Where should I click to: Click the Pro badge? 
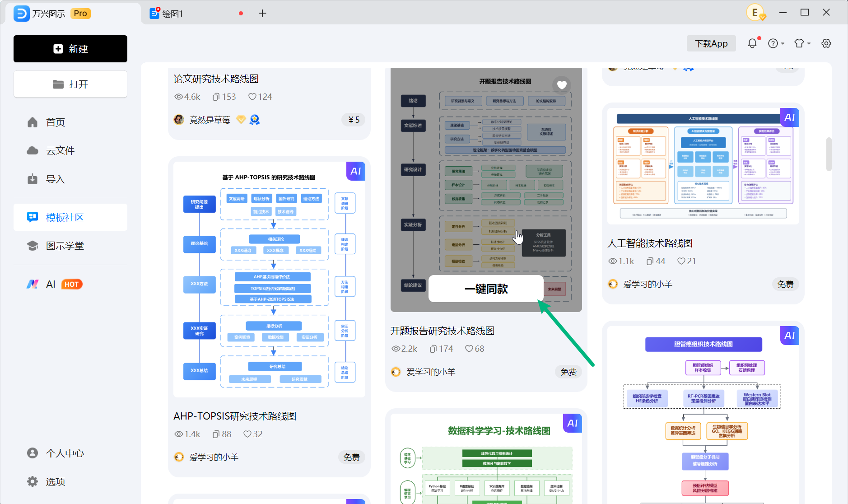(x=80, y=14)
